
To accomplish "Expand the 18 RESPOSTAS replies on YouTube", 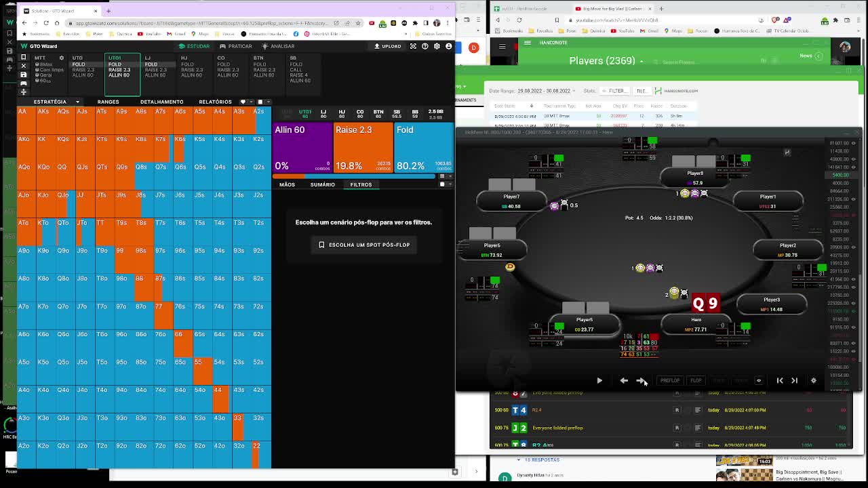I will tap(538, 460).
